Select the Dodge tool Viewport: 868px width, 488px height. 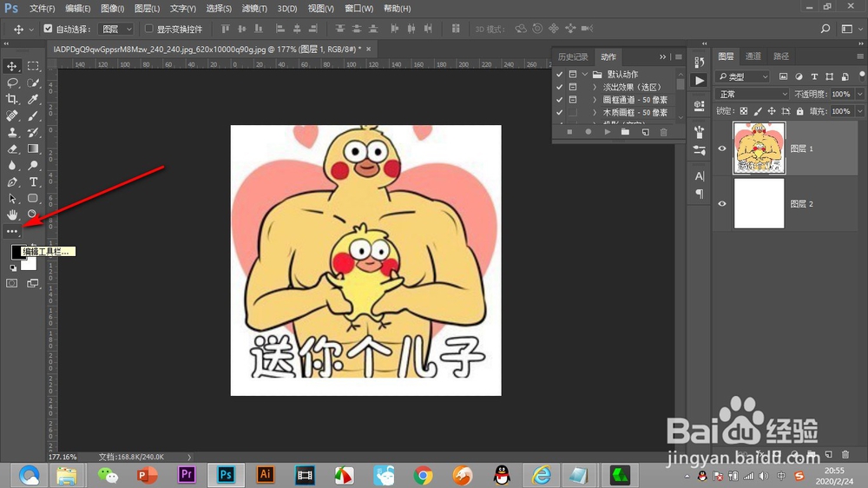coord(33,165)
